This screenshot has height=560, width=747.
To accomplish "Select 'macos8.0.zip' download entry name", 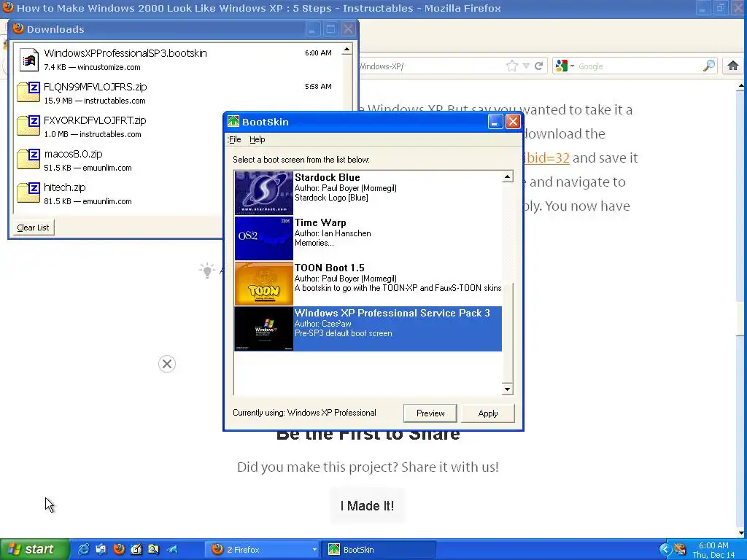I will 73,154.
